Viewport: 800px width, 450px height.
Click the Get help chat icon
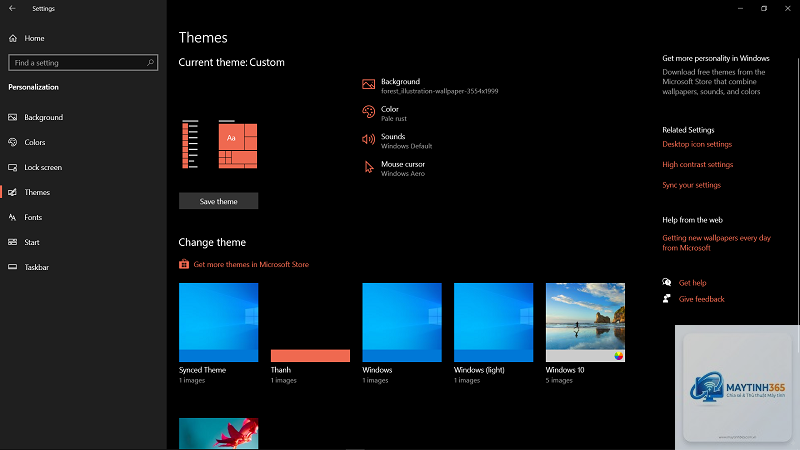(x=666, y=282)
